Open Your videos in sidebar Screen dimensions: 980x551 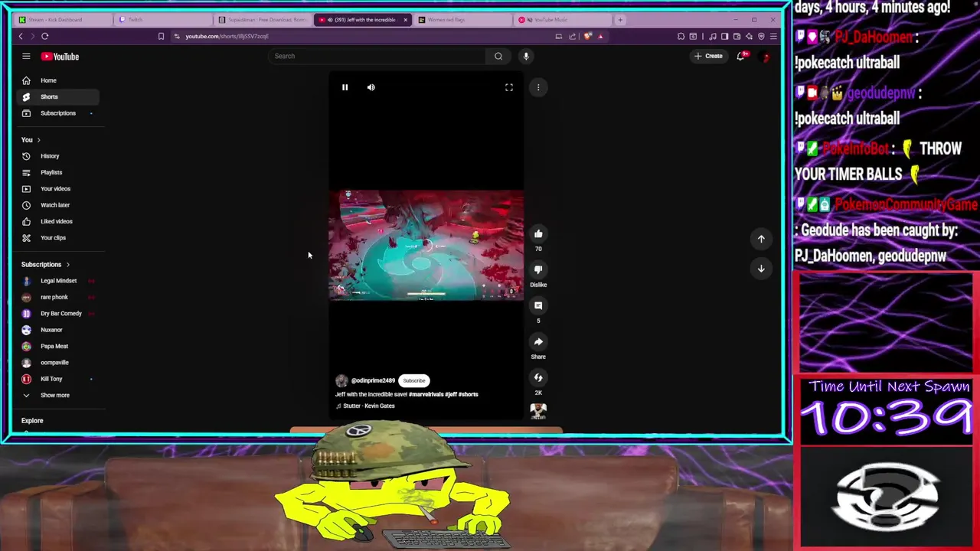57,189
